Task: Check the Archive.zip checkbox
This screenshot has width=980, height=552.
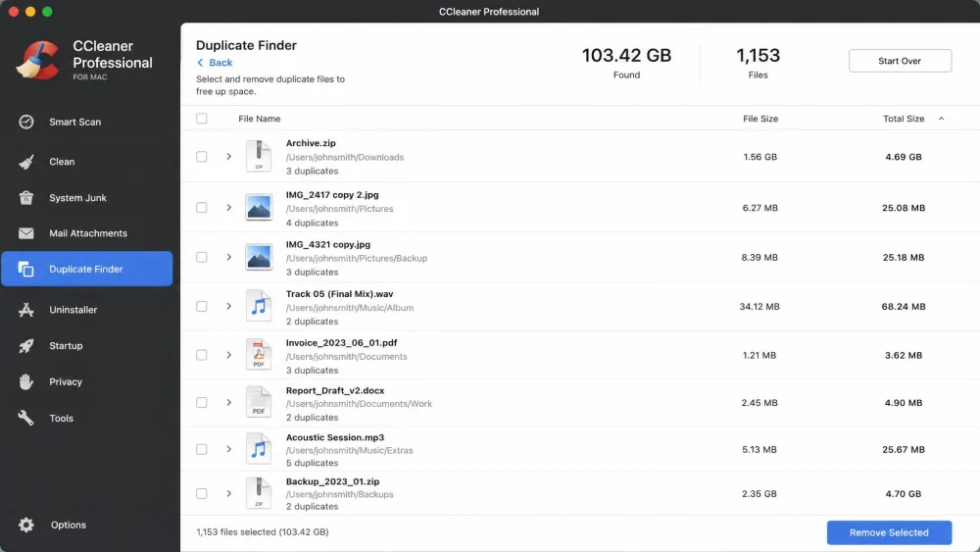Action: (x=201, y=156)
